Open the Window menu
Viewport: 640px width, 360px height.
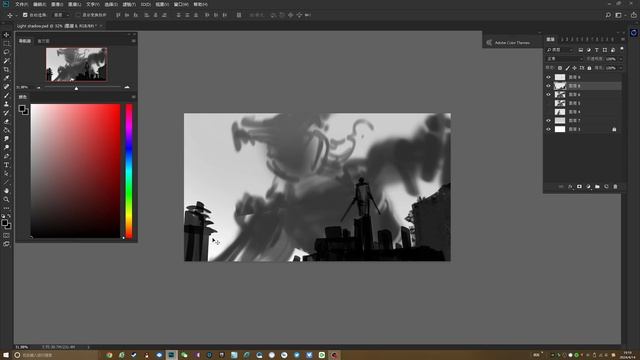pos(181,4)
